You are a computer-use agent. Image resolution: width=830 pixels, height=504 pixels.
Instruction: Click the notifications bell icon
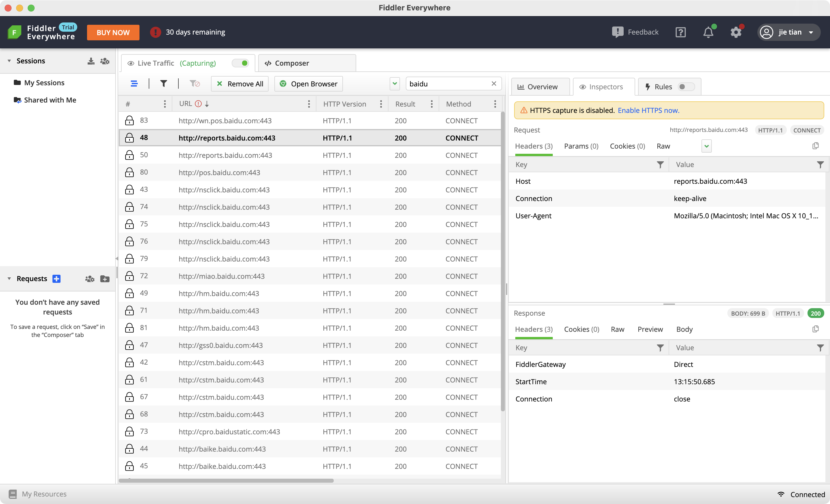708,32
